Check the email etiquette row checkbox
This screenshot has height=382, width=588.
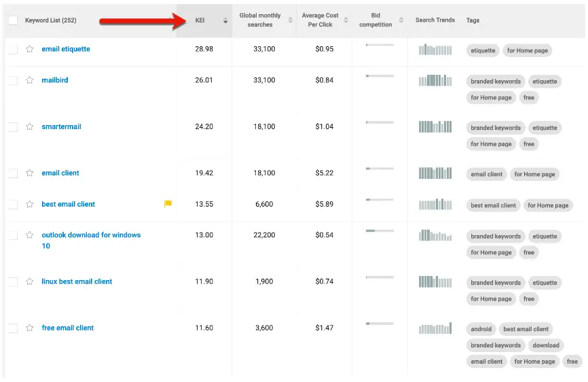click(x=13, y=49)
